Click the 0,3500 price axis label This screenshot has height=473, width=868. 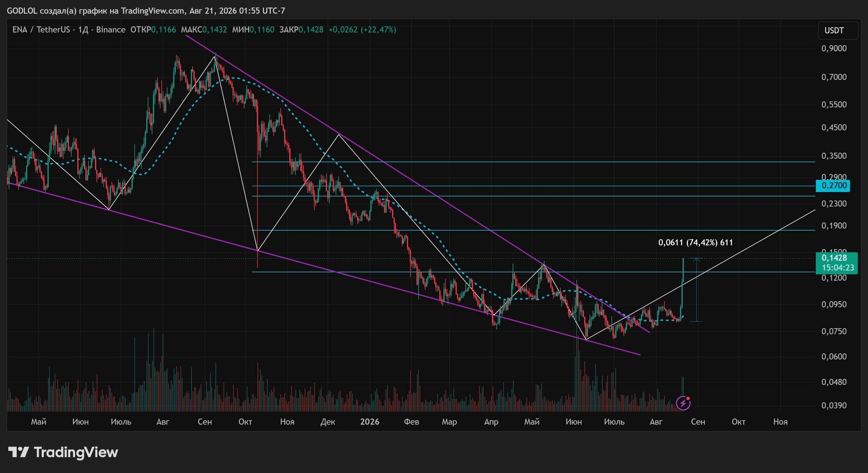click(x=834, y=156)
